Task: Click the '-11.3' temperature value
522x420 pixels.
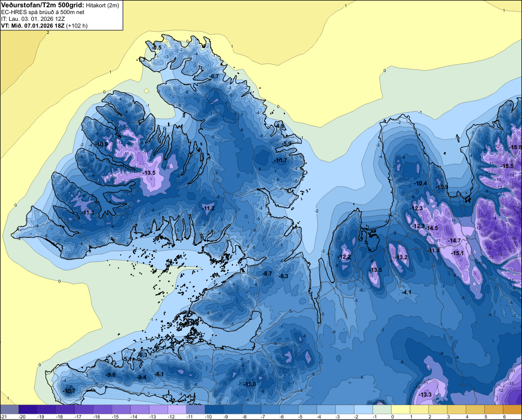Action: (x=88, y=213)
